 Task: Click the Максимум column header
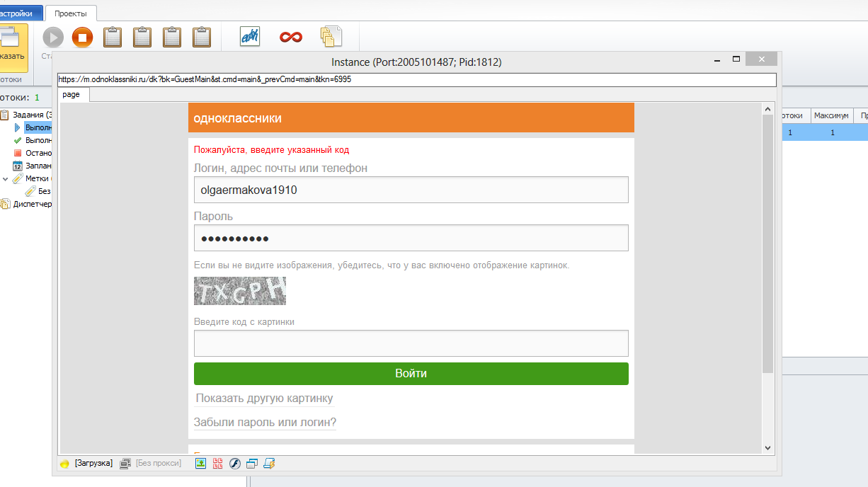831,115
